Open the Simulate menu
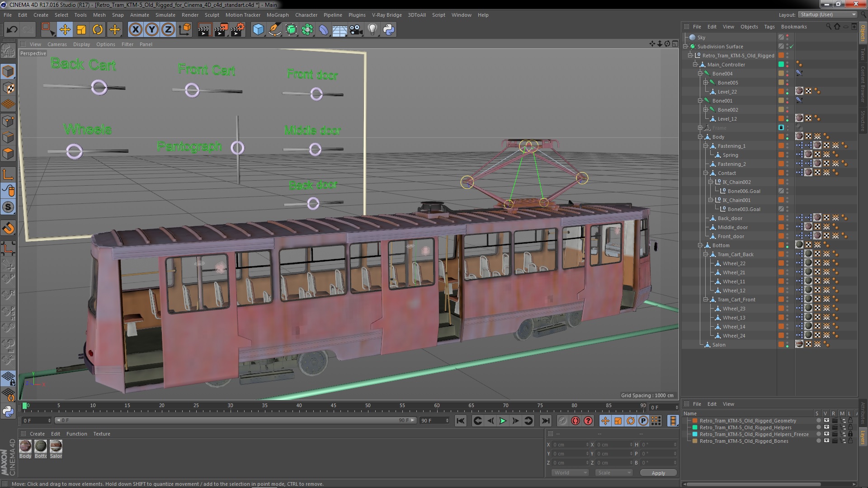 [x=165, y=15]
